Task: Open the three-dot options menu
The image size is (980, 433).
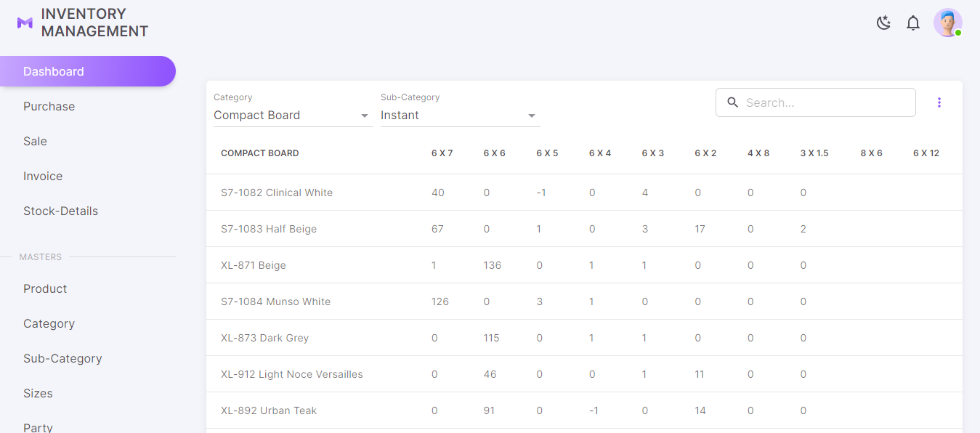Action: (x=939, y=102)
